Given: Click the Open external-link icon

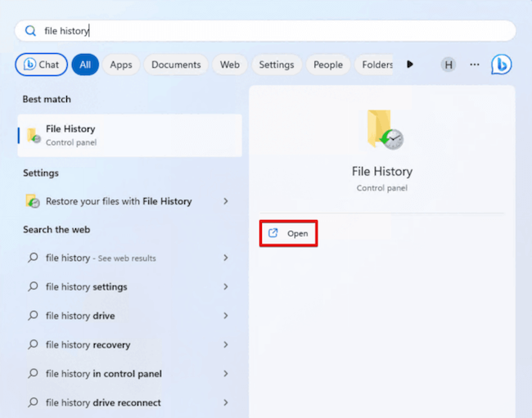Looking at the screenshot, I should 274,233.
